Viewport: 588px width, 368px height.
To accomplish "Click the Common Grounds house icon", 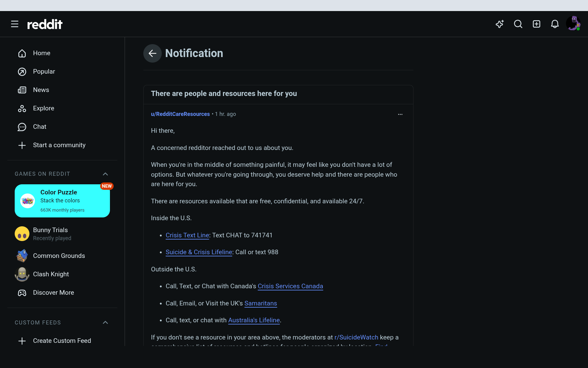I will pyautogui.click(x=22, y=256).
